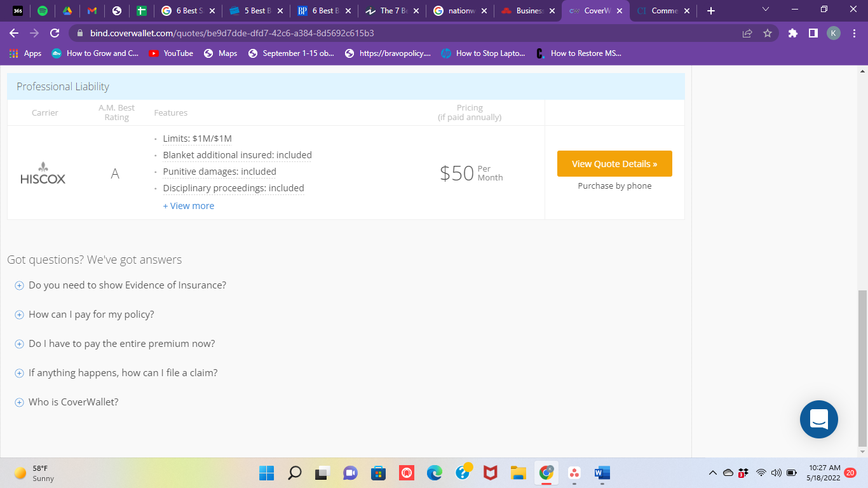The height and width of the screenshot is (488, 868).
Task: Open the pinned Gmail tab
Action: click(x=92, y=11)
